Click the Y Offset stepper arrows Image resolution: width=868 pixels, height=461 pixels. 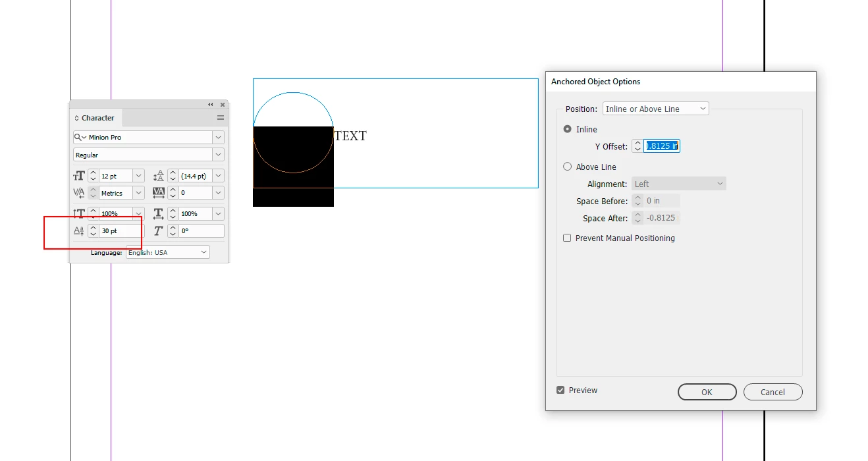637,146
